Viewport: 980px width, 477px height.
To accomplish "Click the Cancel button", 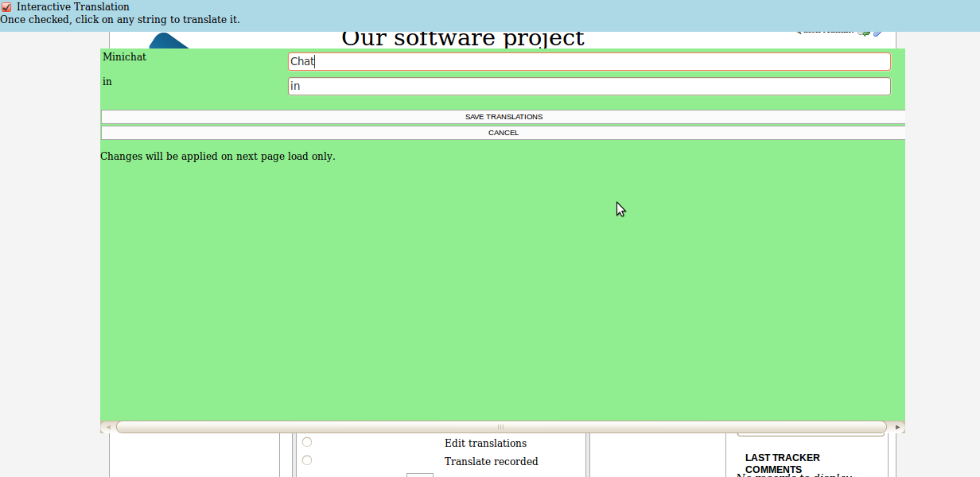I will pos(504,133).
